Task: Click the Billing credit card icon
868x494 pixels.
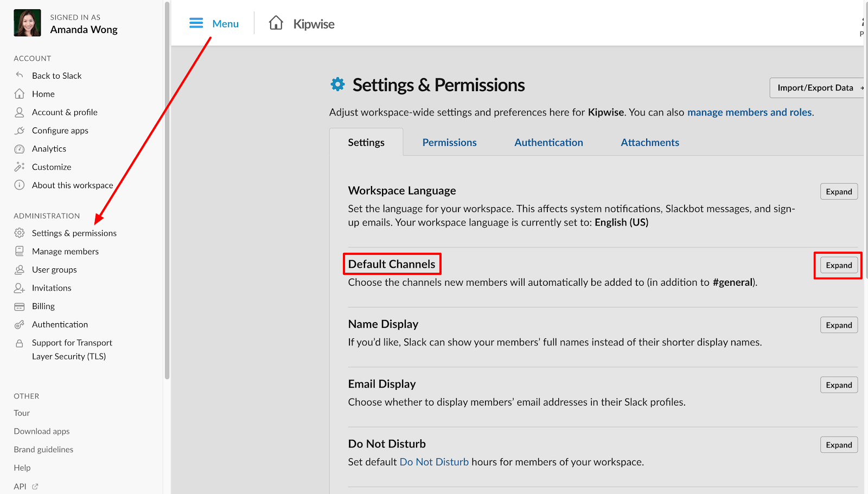Action: [20, 306]
